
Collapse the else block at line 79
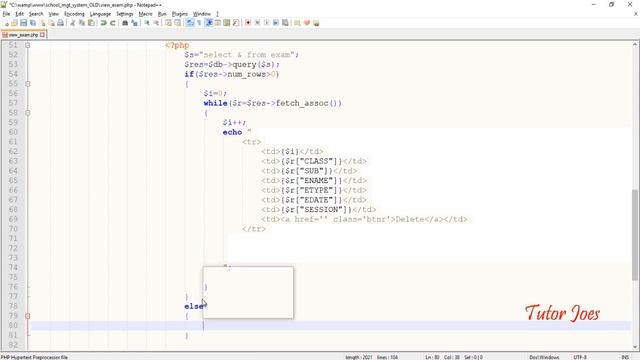(28, 316)
